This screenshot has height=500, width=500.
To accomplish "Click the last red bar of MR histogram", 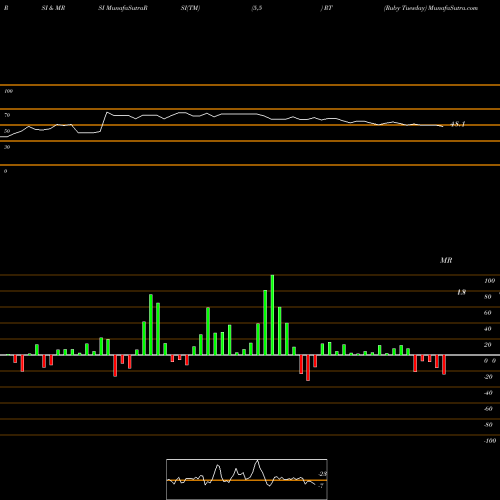I will (444, 365).
